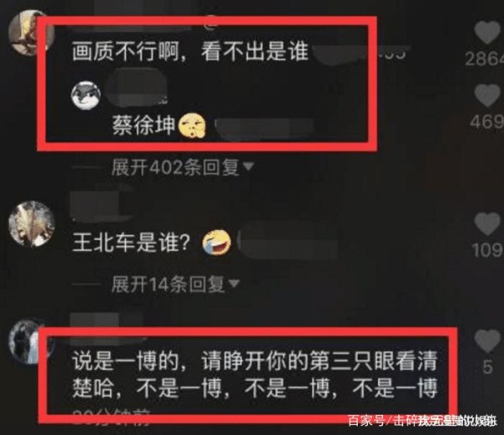Click the comment text 画质不行啊，看不出是谁
The width and height of the screenshot is (504, 435).
tap(190, 51)
